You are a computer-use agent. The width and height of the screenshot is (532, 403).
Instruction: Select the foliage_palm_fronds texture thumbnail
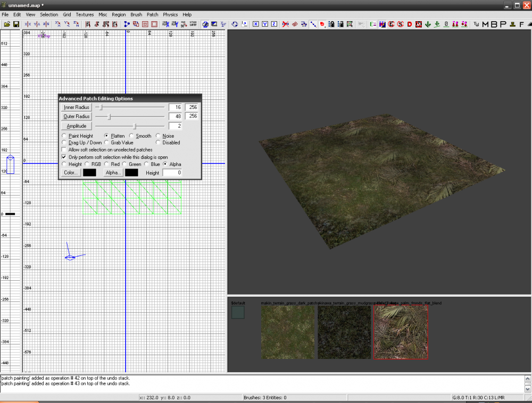point(401,332)
